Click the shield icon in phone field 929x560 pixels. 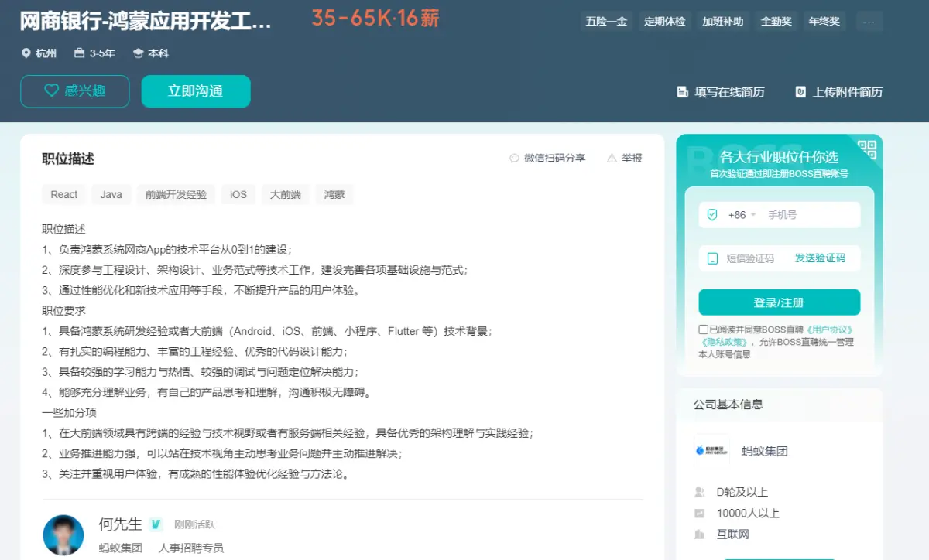tap(712, 215)
